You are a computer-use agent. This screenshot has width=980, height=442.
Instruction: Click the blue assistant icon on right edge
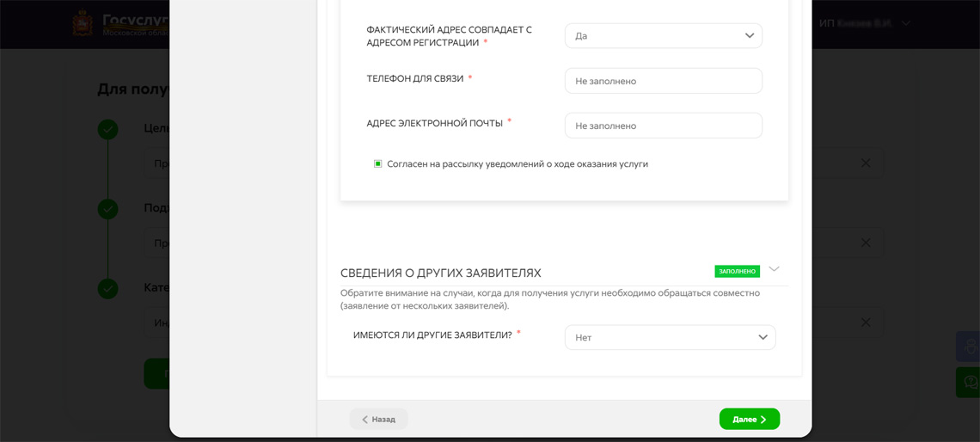coord(968,347)
